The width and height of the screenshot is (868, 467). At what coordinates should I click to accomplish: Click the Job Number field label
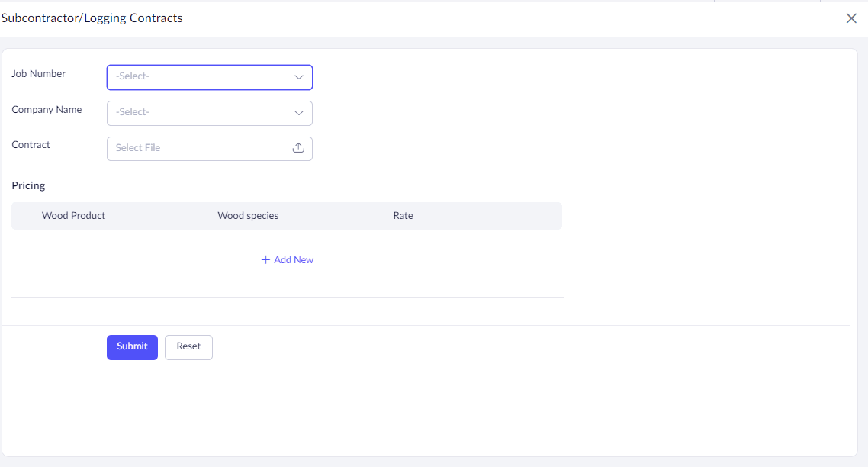39,74
